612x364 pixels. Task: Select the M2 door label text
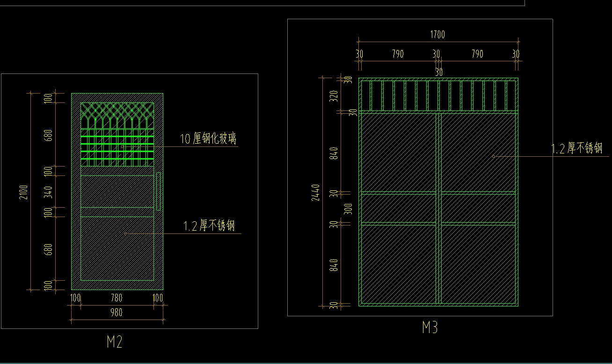click(x=115, y=342)
